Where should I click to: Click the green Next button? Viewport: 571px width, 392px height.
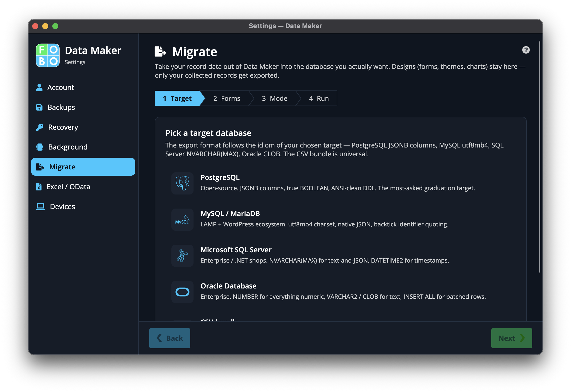512,338
